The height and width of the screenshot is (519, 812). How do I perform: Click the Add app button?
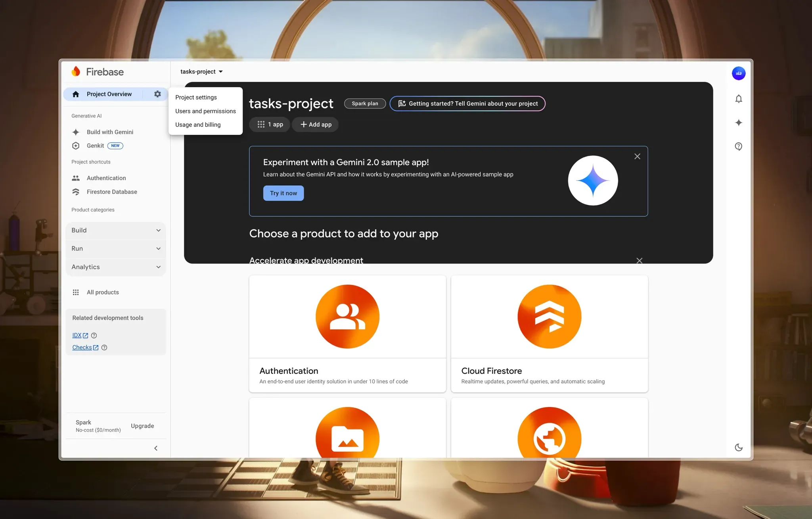coord(316,125)
